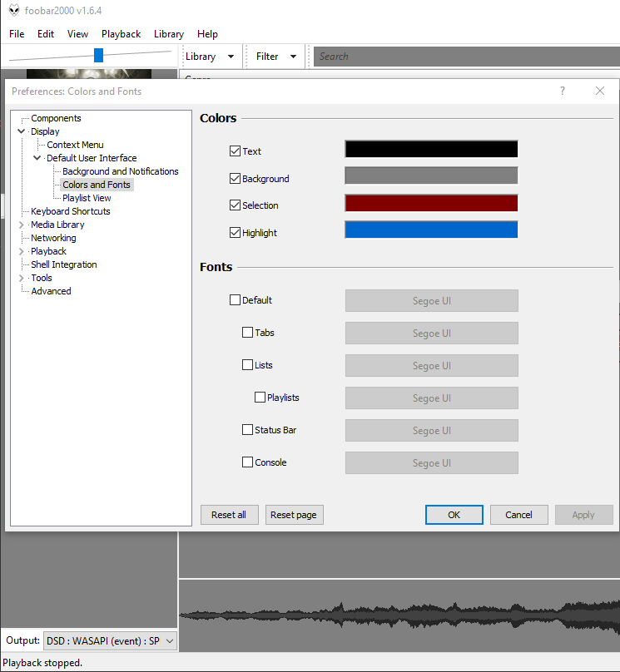Screen dimensions: 620x672
Task: Click the Status Bar font Segoe UI button
Action: [432, 430]
